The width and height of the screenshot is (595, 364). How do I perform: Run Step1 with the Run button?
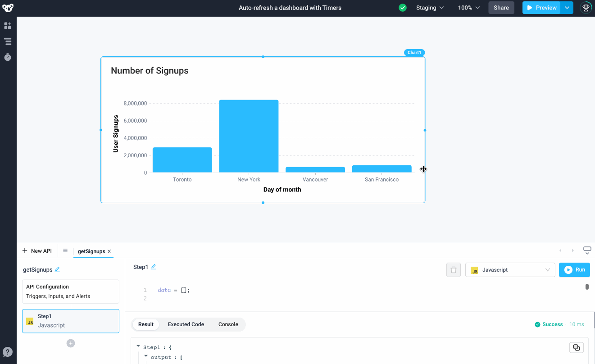[574, 269]
